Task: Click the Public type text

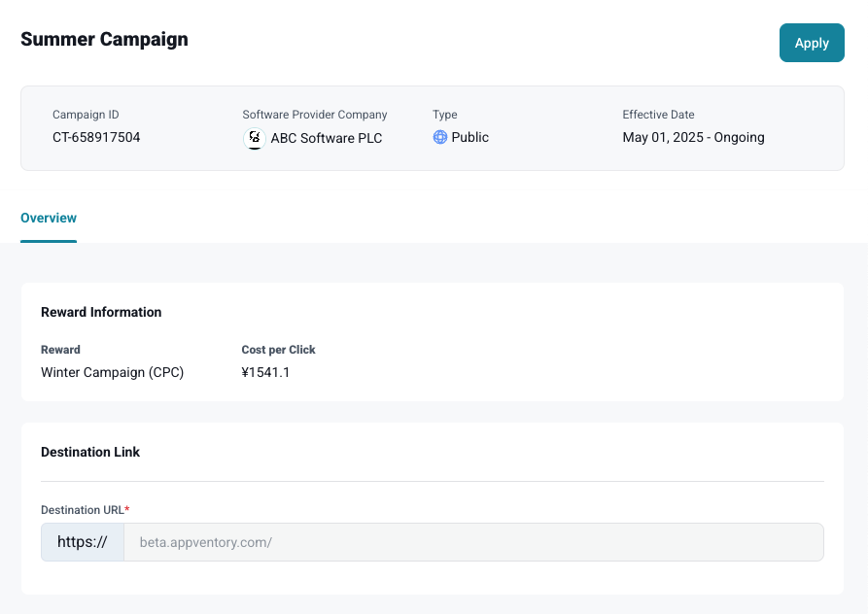Action: pyautogui.click(x=469, y=138)
